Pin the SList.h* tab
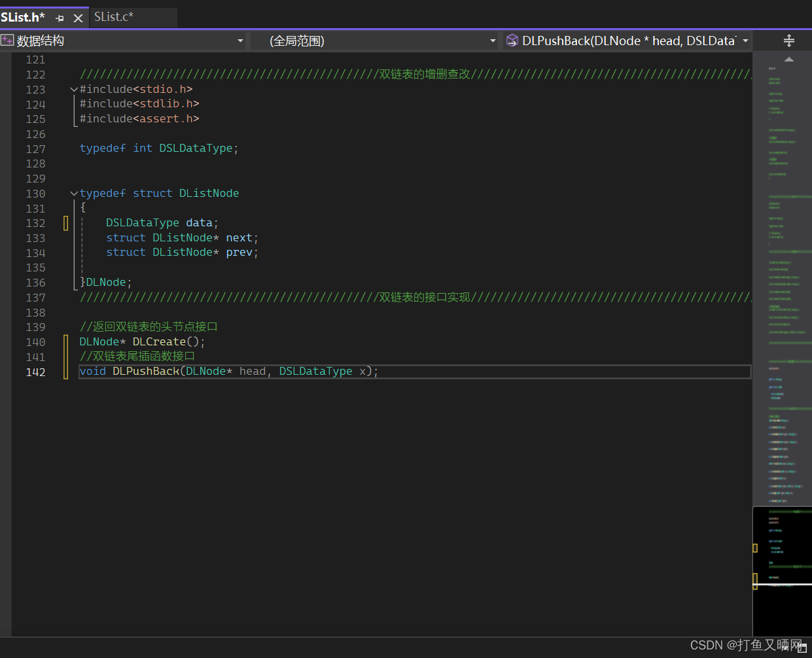The height and width of the screenshot is (658, 812). (x=60, y=18)
